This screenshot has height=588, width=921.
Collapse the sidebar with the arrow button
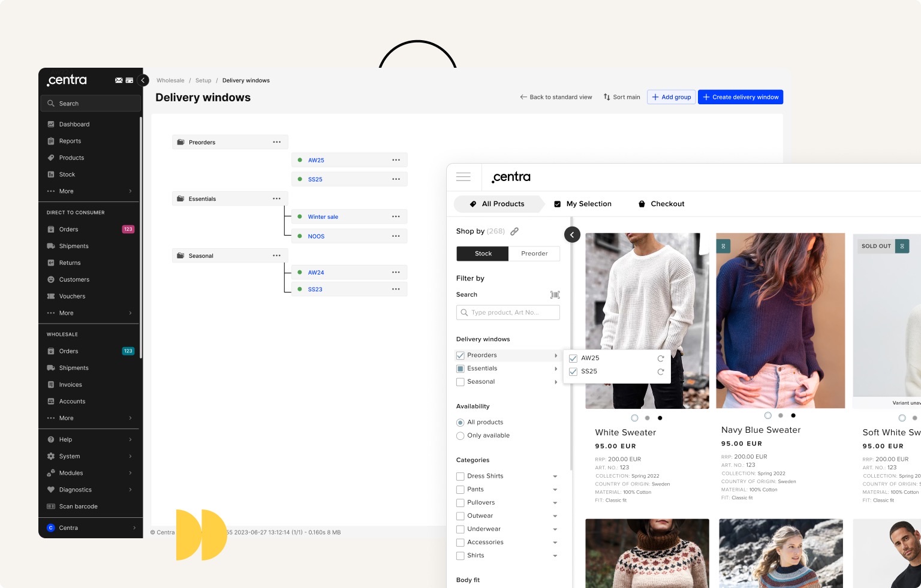143,80
